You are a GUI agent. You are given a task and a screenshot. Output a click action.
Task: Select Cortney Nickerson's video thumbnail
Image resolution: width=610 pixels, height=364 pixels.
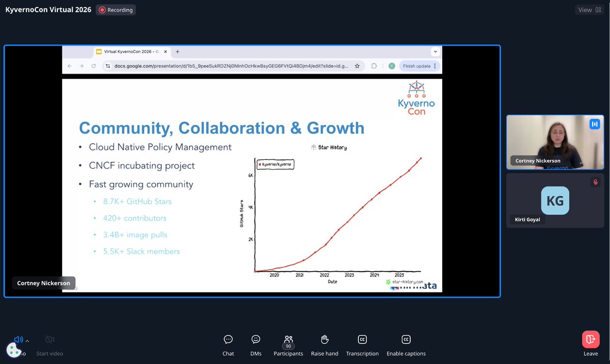coord(555,142)
